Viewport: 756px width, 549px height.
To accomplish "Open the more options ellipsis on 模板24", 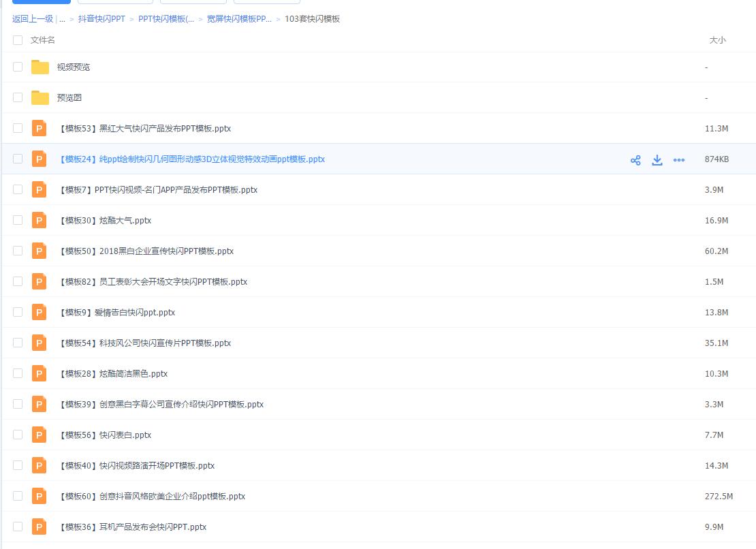I will [679, 160].
